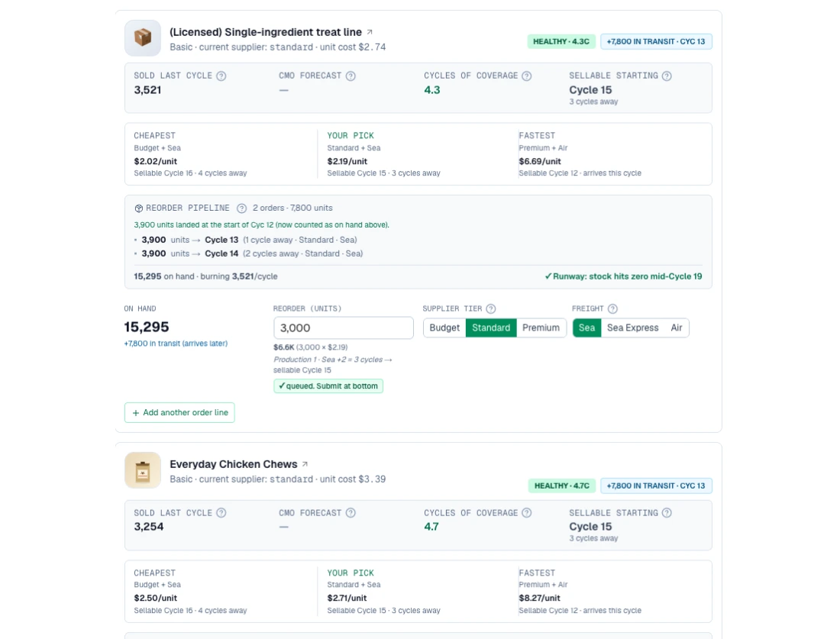
Task: Open the Freight help tooltip
Action: click(613, 309)
